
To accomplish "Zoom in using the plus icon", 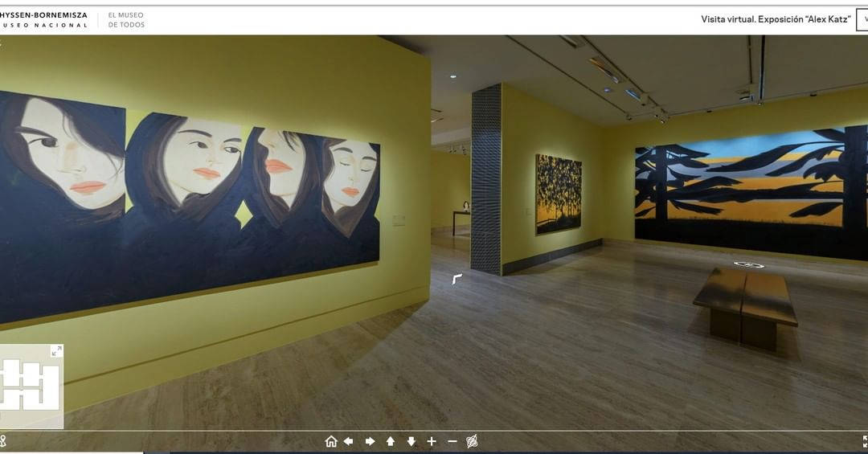I will tap(432, 441).
